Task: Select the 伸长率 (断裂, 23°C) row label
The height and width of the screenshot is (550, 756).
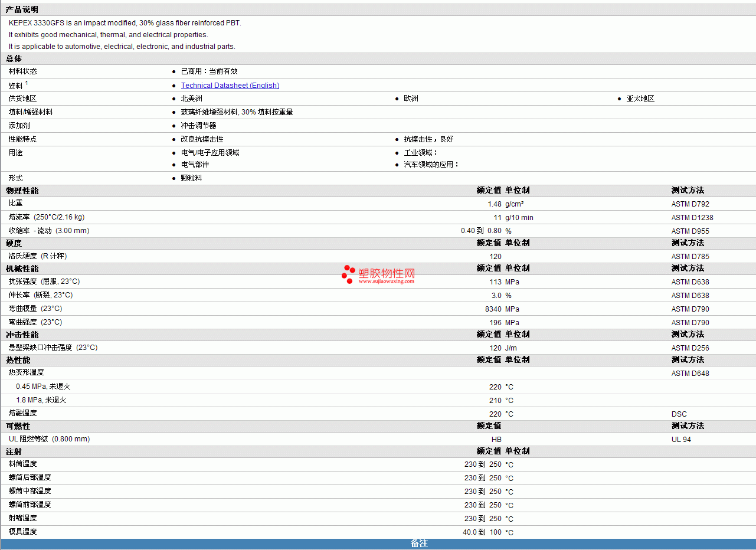Action: click(x=41, y=295)
